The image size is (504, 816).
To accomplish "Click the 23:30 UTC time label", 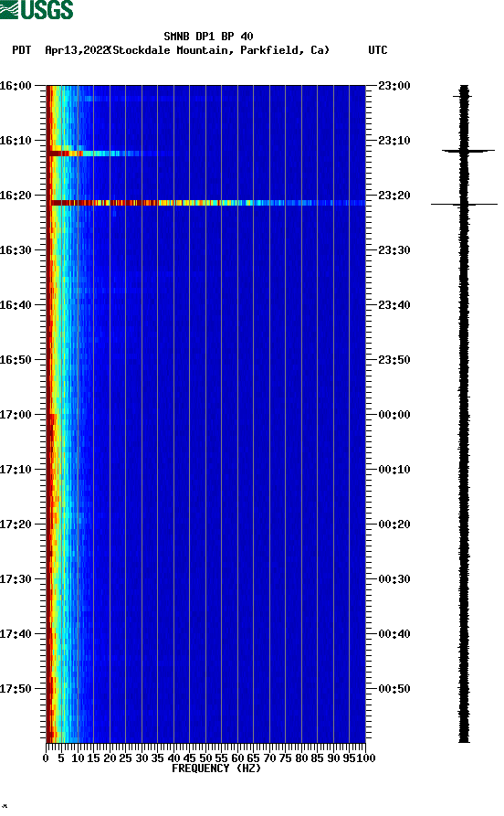I will [394, 249].
